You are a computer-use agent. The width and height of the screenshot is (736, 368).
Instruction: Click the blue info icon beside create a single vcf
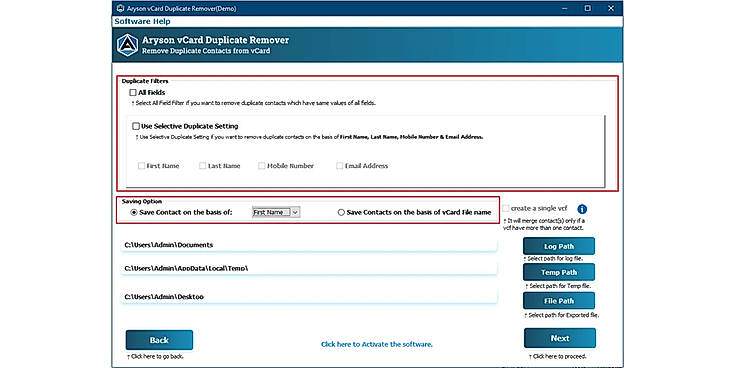582,209
